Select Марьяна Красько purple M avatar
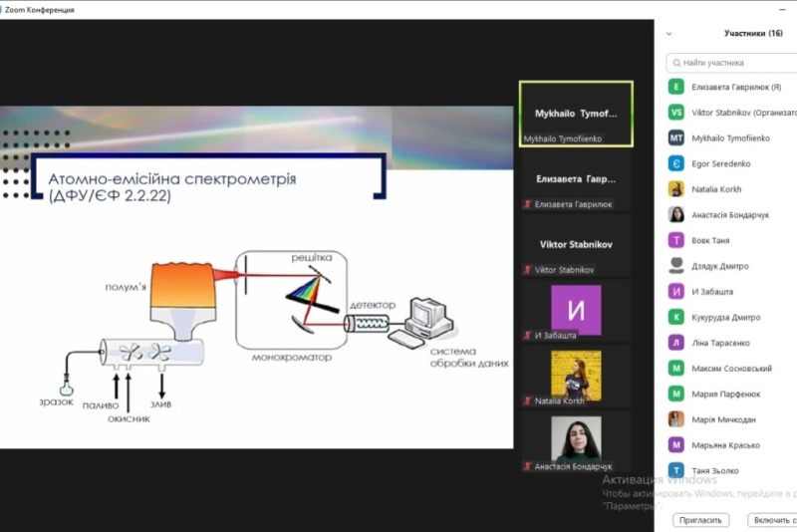This screenshot has height=532, width=797. (676, 445)
